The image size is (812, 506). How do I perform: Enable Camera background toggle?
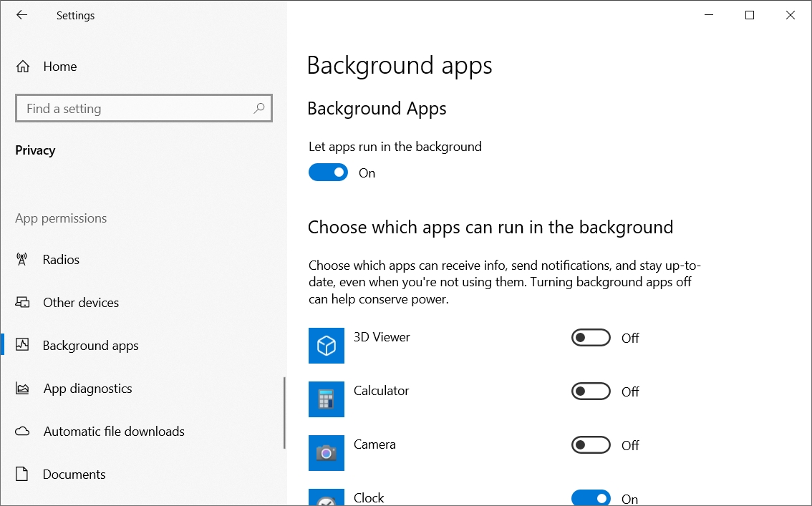tap(591, 445)
